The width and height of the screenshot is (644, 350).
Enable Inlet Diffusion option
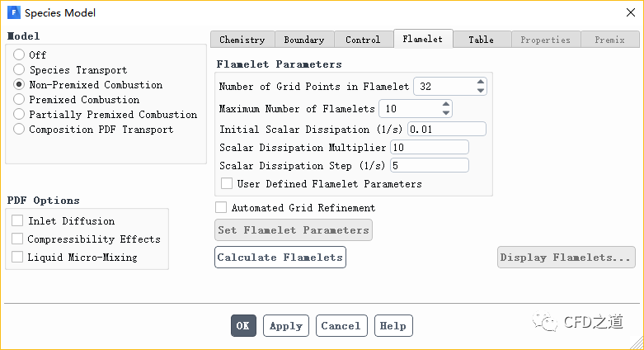[x=17, y=221]
